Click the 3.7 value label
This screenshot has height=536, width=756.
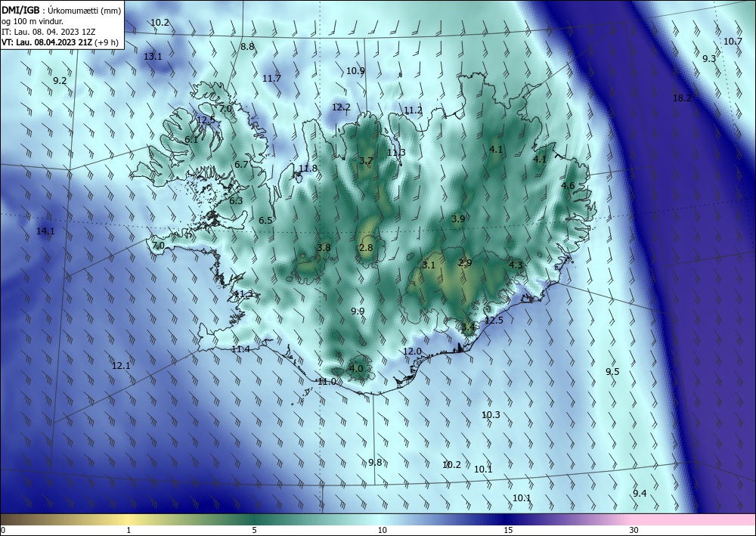tap(367, 160)
